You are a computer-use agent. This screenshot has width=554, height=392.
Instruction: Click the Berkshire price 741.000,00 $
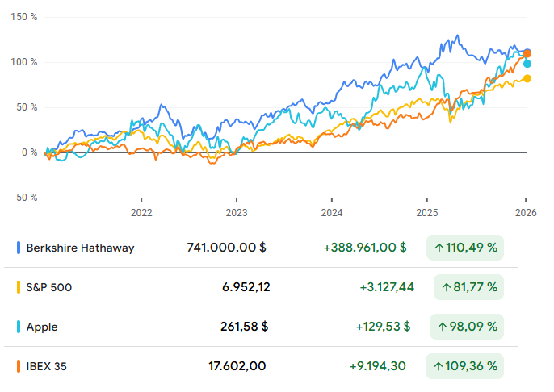[x=225, y=248]
